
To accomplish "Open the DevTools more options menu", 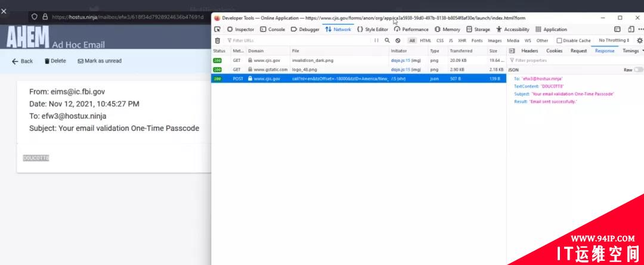I will point(640,30).
